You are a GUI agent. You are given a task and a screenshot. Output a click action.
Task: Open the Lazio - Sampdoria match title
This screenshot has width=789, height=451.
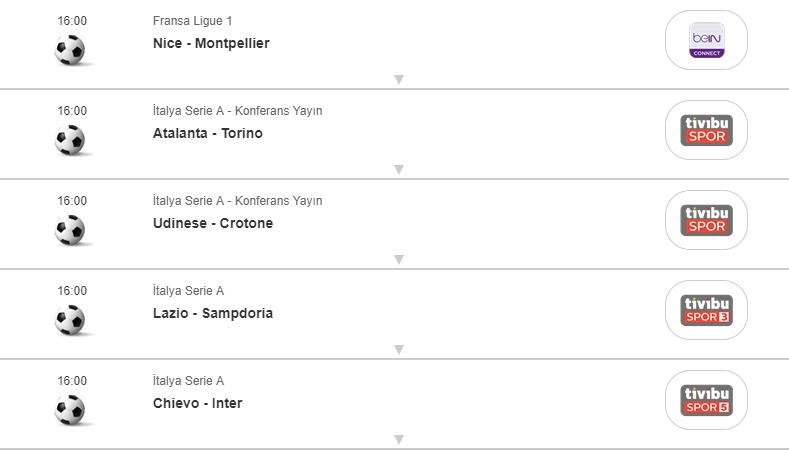click(x=212, y=313)
